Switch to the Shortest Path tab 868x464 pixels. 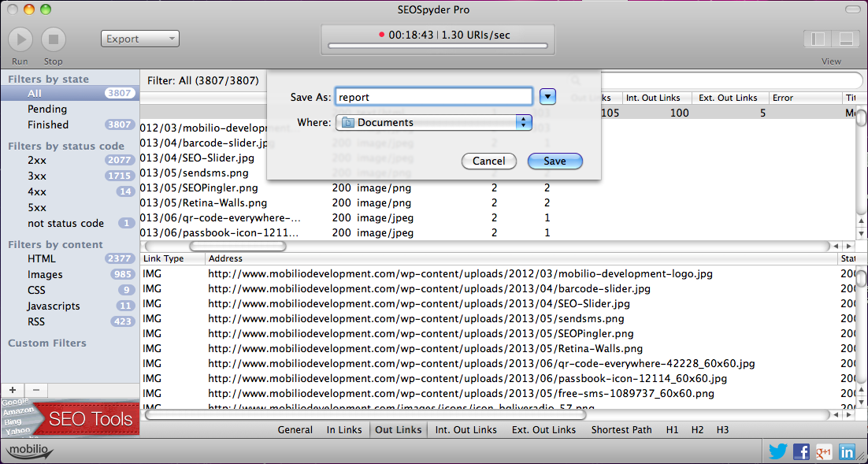coord(621,429)
